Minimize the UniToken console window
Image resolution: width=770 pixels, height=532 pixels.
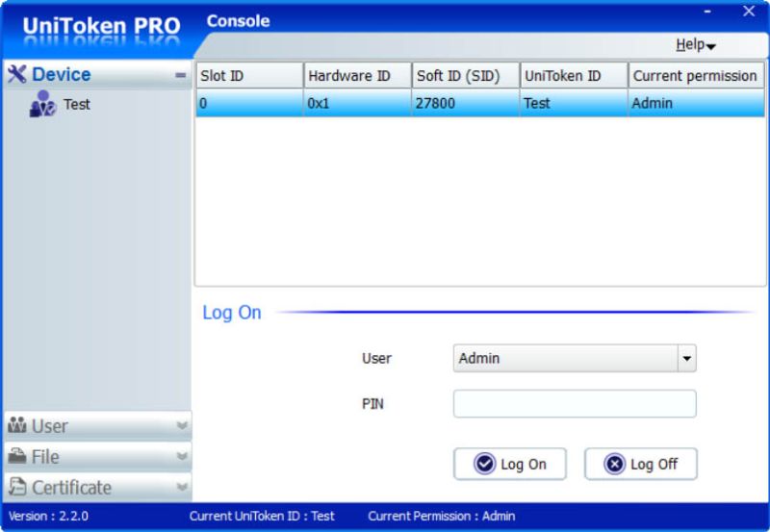pos(707,12)
